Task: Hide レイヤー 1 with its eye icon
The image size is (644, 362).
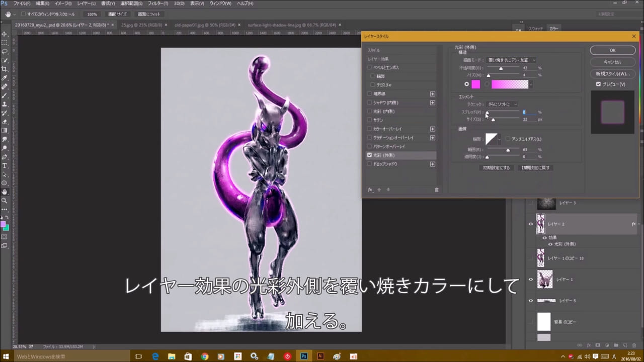Action: [x=530, y=280]
